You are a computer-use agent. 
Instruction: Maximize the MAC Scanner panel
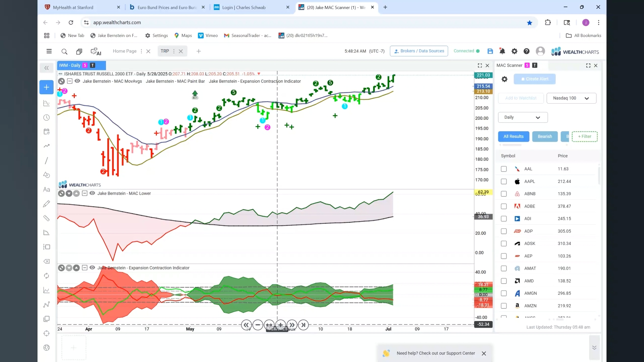click(x=588, y=66)
